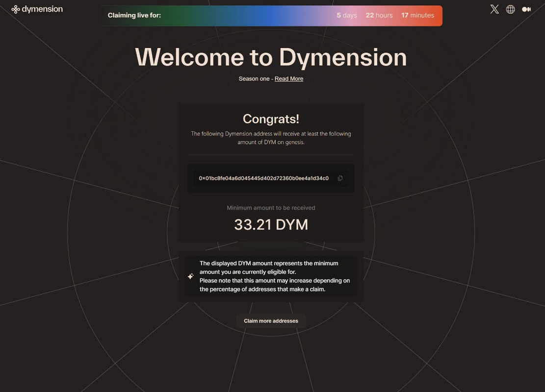Click the sparkle icon beside the notice
This screenshot has height=392, width=545.
[190, 276]
